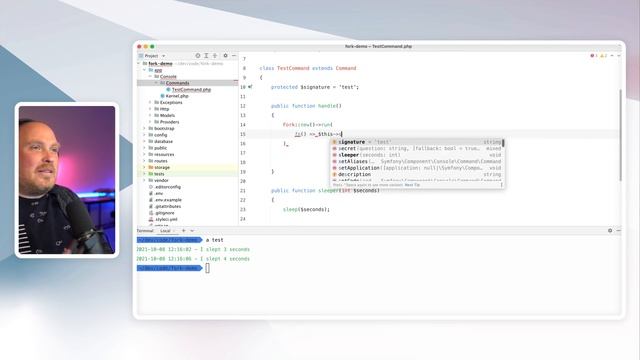Screen dimensions: 640x360
Task: Click the red error count indicator
Action: pos(594,56)
